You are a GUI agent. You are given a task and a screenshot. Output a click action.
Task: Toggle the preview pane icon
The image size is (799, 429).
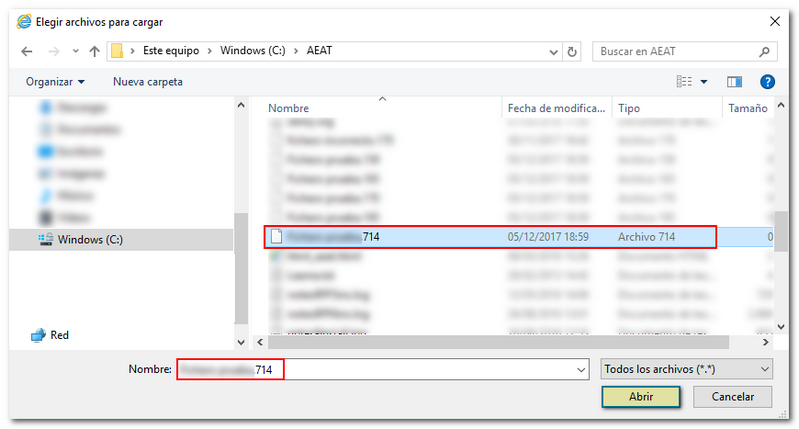734,82
